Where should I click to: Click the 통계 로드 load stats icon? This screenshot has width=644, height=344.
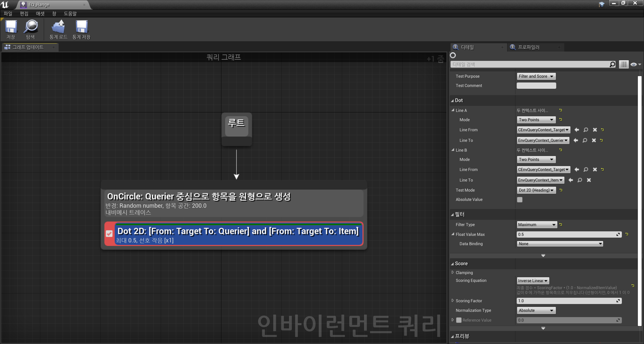click(x=58, y=27)
